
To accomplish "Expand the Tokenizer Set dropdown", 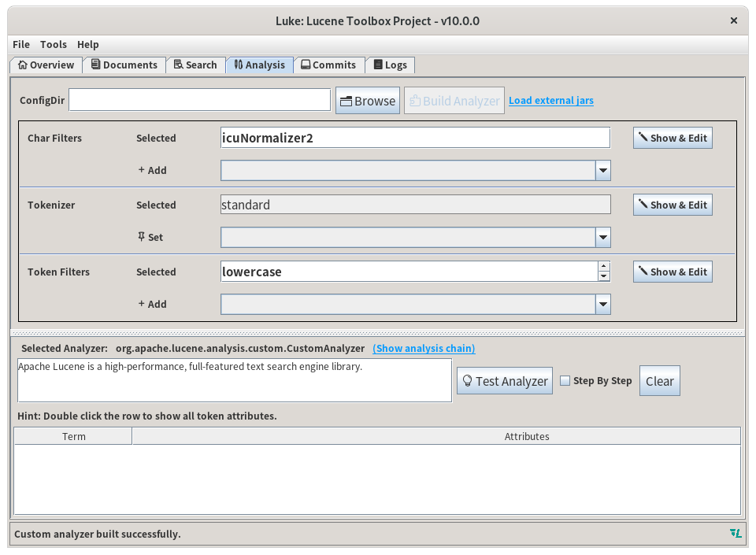I will [x=603, y=238].
